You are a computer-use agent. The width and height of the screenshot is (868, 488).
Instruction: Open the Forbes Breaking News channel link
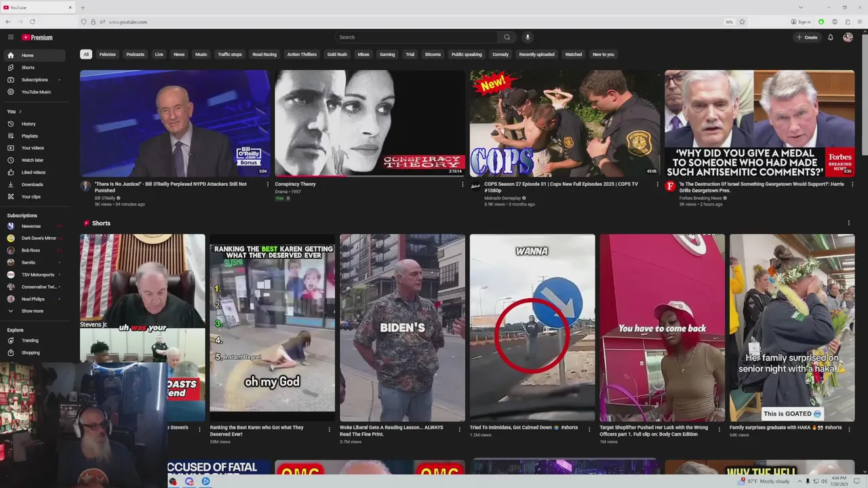pyautogui.click(x=701, y=198)
